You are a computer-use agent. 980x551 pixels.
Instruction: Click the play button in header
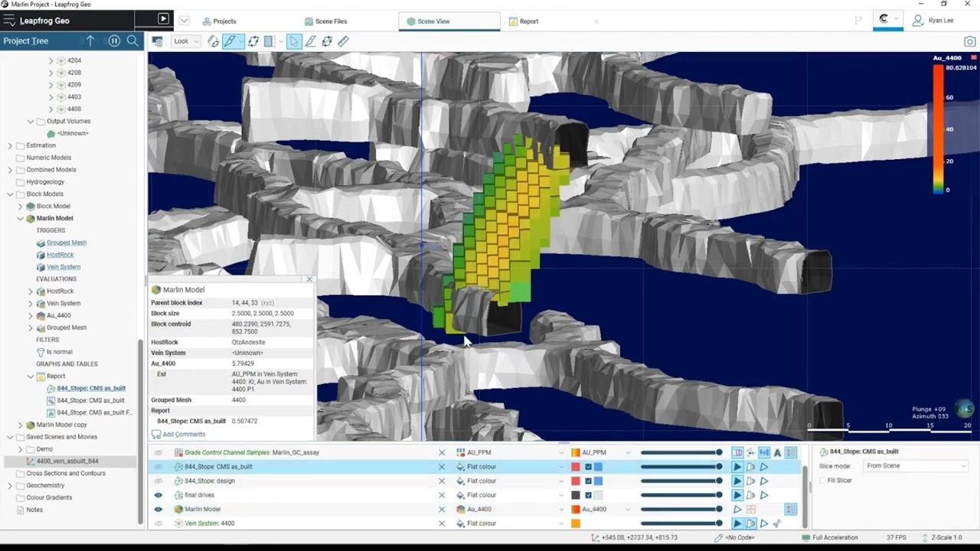(x=163, y=18)
